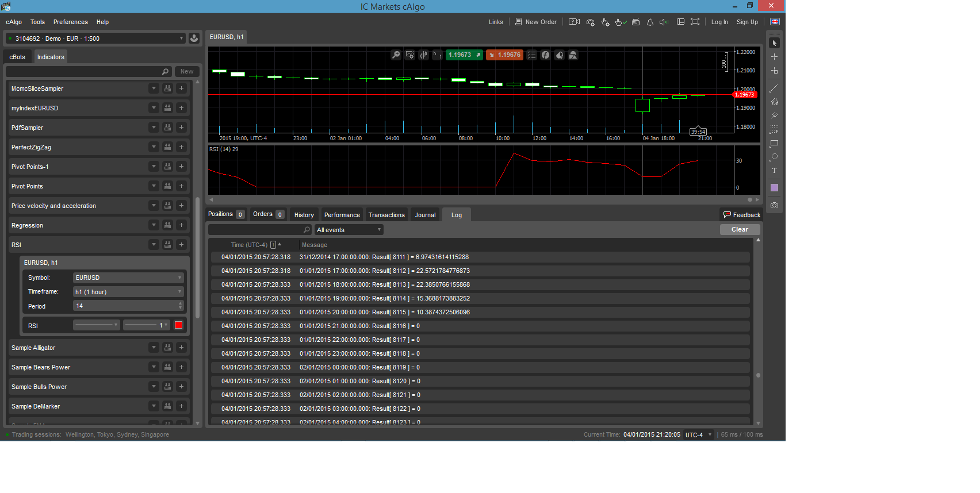
Task: Switch to full screen mode
Action: click(695, 22)
